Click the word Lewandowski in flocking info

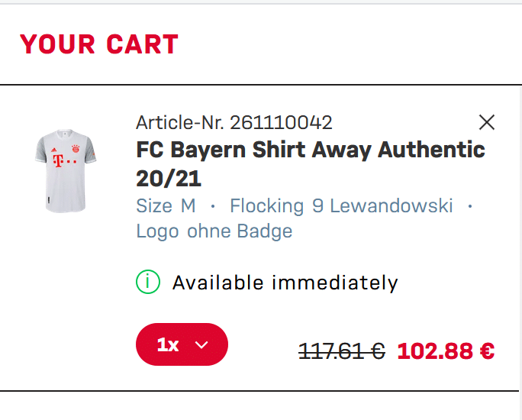pos(391,206)
